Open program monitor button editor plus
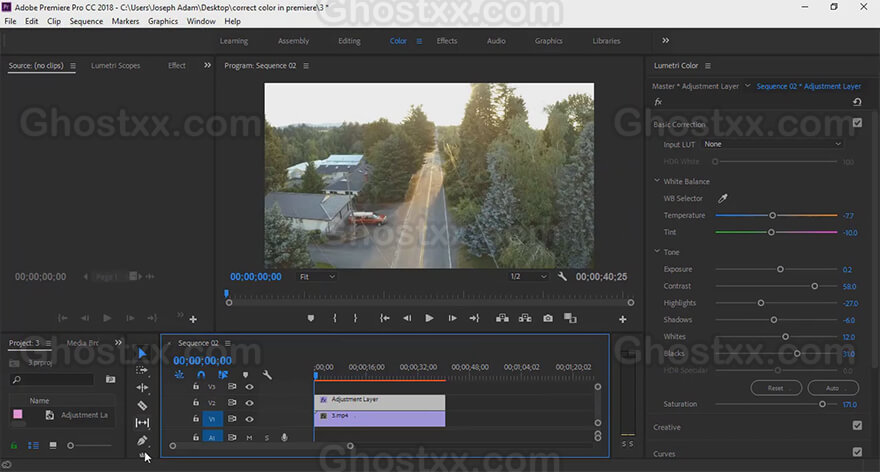This screenshot has height=472, width=880. pos(622,319)
